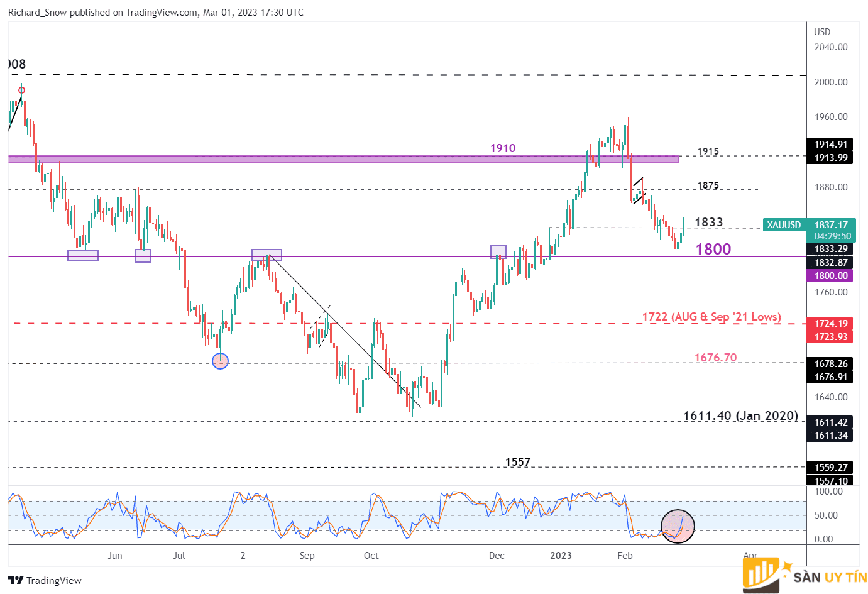Viewport: 868px width, 594px height.
Task: Click the Jun label on the time axis
Action: [x=114, y=556]
